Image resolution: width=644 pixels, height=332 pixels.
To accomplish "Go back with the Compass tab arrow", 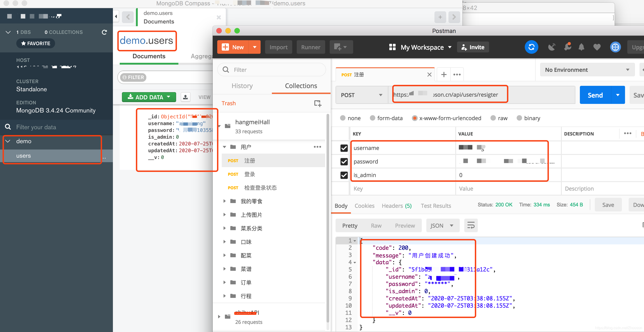I will tap(128, 17).
